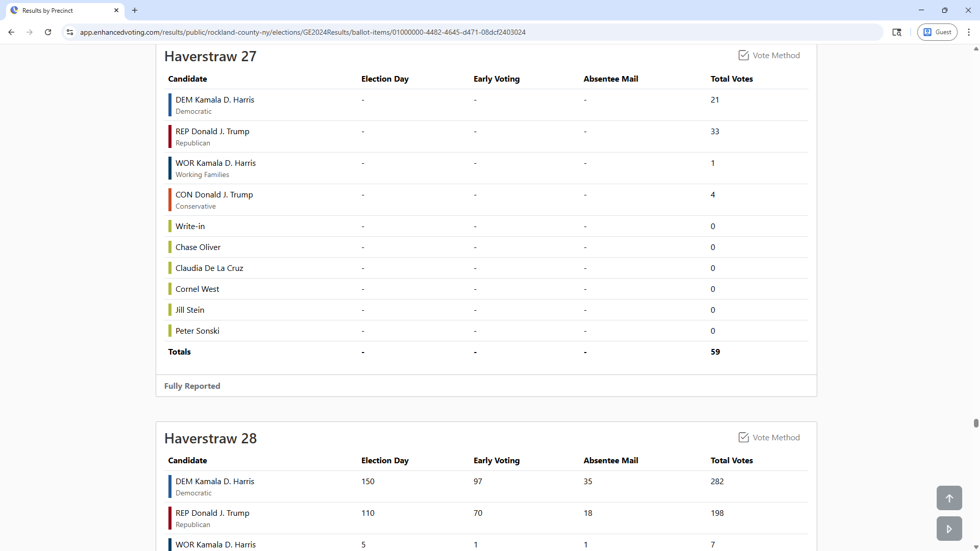Viewport: 980px width, 551px height.
Task: Click the red REP Donald J. Trump color bar in Haverstraw 27
Action: click(x=170, y=137)
